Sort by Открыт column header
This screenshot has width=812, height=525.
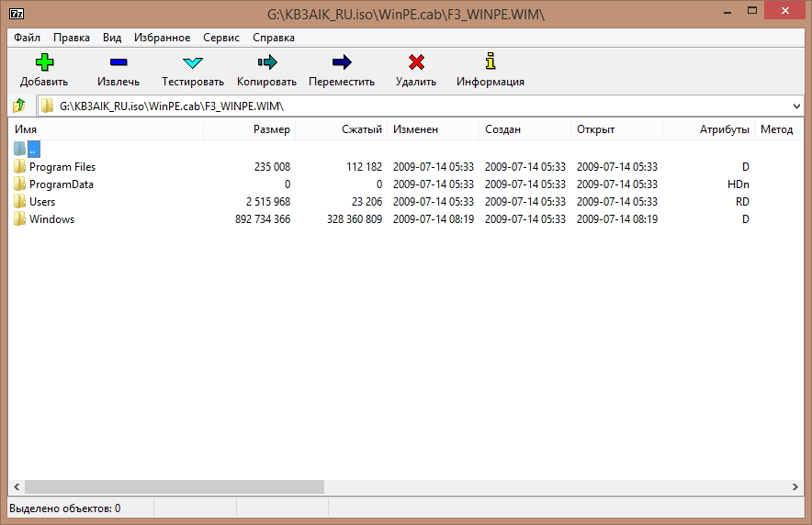point(616,129)
